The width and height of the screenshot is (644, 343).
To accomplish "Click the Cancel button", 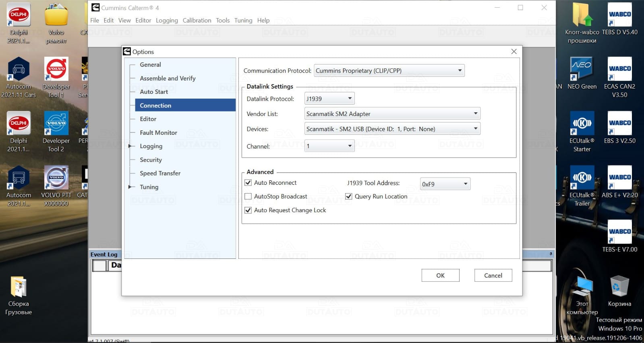I will pyautogui.click(x=493, y=275).
